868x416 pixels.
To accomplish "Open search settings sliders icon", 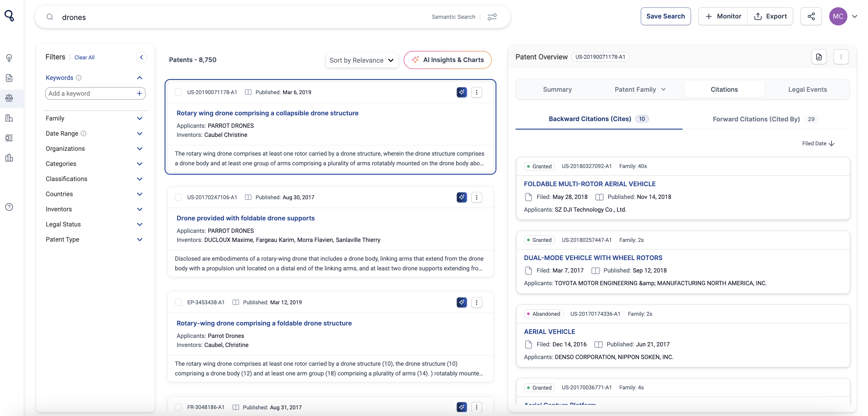I will tap(492, 17).
